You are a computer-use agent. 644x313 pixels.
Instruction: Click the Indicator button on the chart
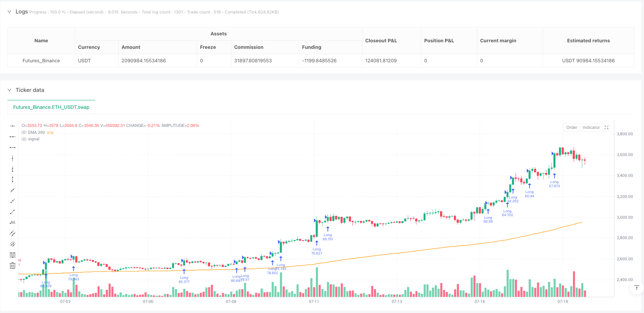point(591,127)
